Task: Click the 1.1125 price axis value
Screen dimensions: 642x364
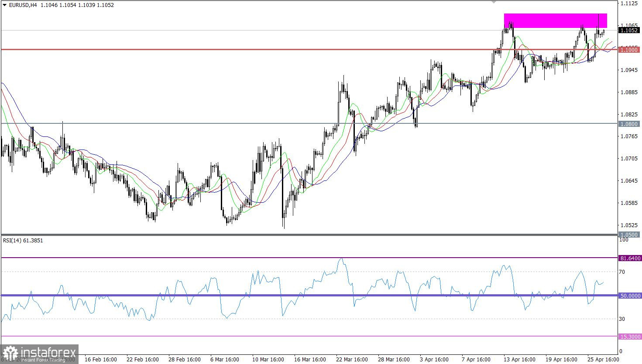Action: point(629,3)
